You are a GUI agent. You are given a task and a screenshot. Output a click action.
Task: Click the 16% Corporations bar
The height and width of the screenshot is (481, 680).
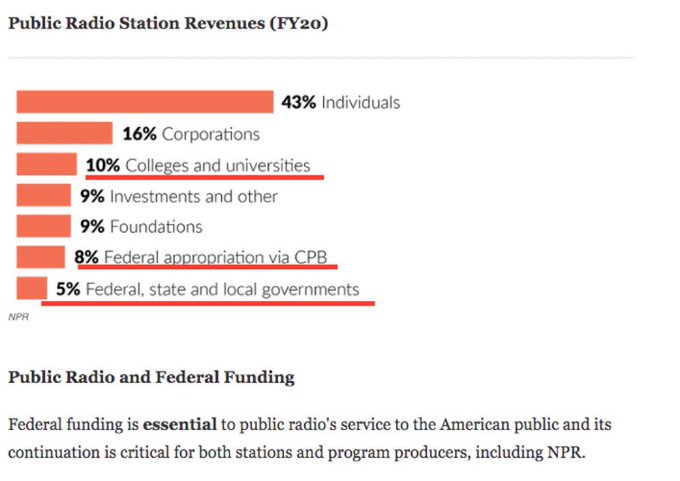coord(65,133)
